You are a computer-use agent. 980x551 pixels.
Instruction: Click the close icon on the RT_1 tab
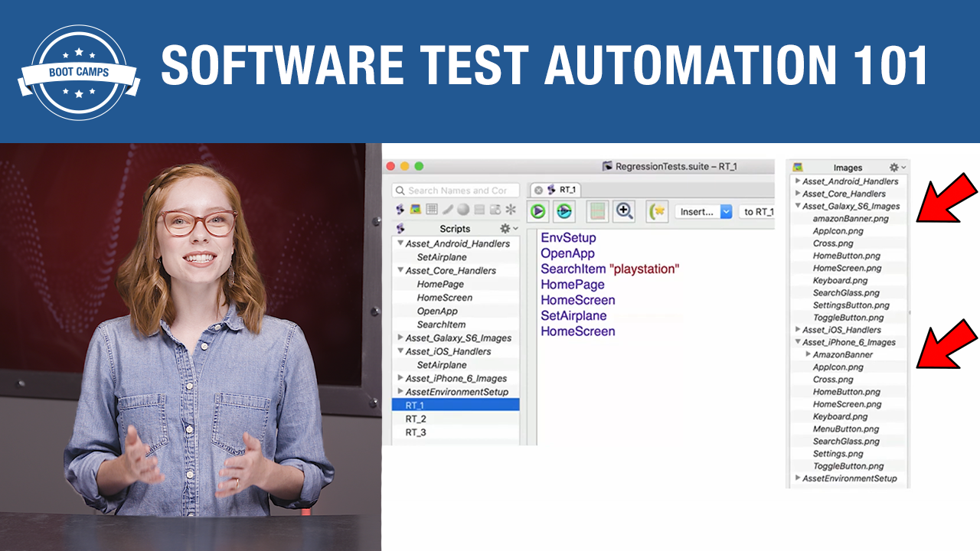coord(538,190)
